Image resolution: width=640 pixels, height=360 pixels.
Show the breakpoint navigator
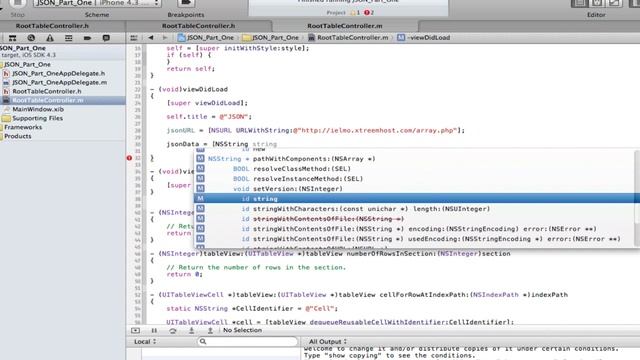pyautogui.click(x=87, y=38)
